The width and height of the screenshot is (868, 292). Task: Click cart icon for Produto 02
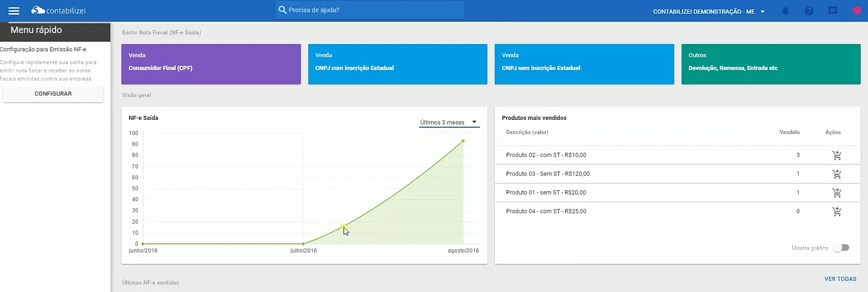(x=837, y=155)
